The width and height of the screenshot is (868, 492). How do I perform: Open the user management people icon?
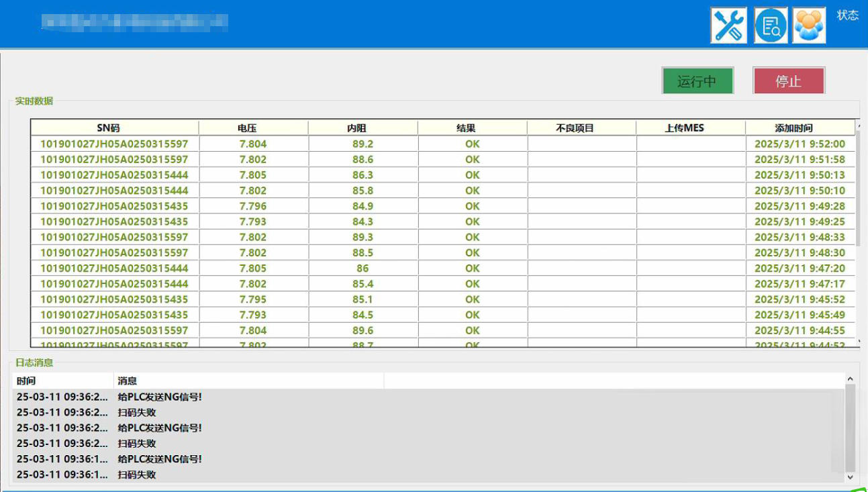click(809, 26)
